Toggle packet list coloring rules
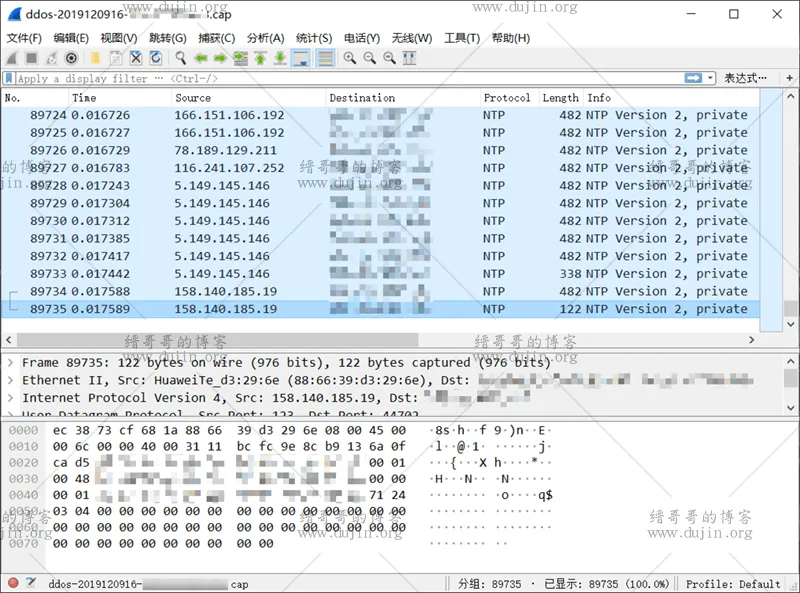The height and width of the screenshot is (593, 800). [x=325, y=58]
